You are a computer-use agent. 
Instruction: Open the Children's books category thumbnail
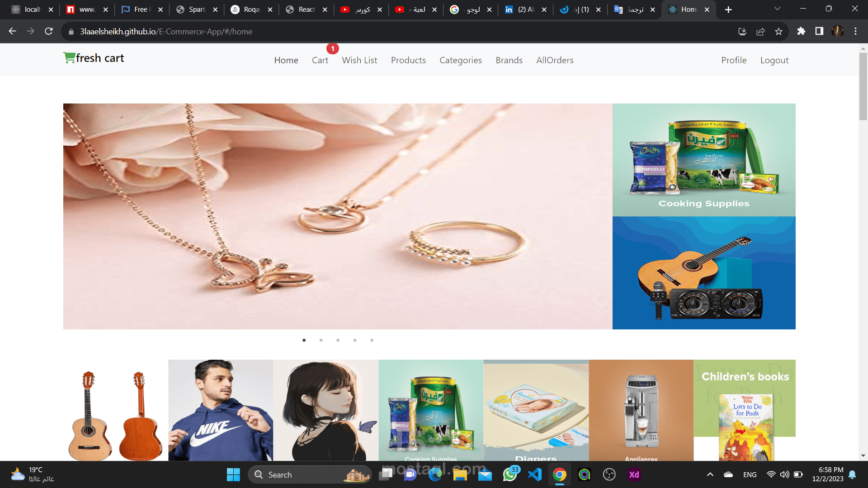745,410
